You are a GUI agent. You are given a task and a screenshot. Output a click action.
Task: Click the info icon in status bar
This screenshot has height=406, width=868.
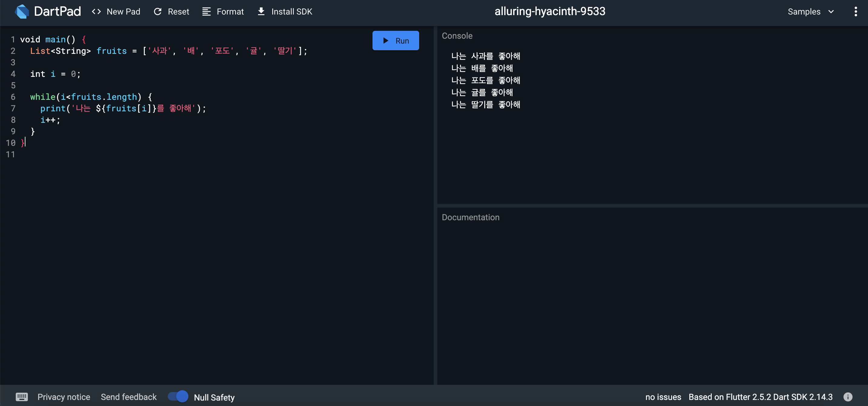[848, 397]
